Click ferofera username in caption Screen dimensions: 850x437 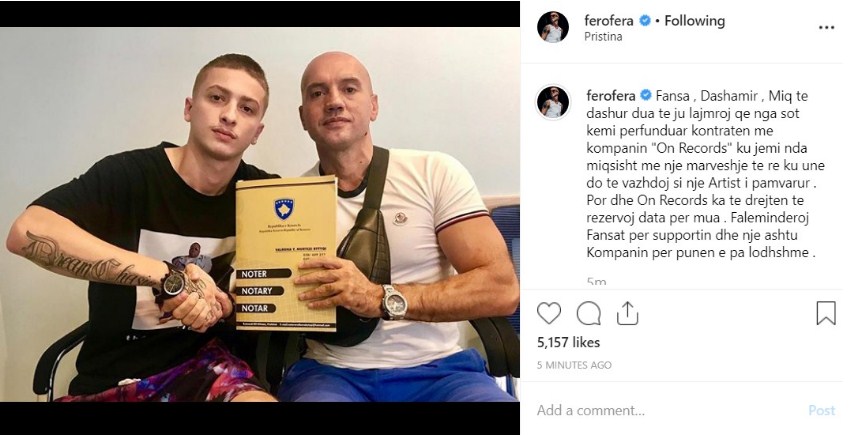tap(611, 96)
